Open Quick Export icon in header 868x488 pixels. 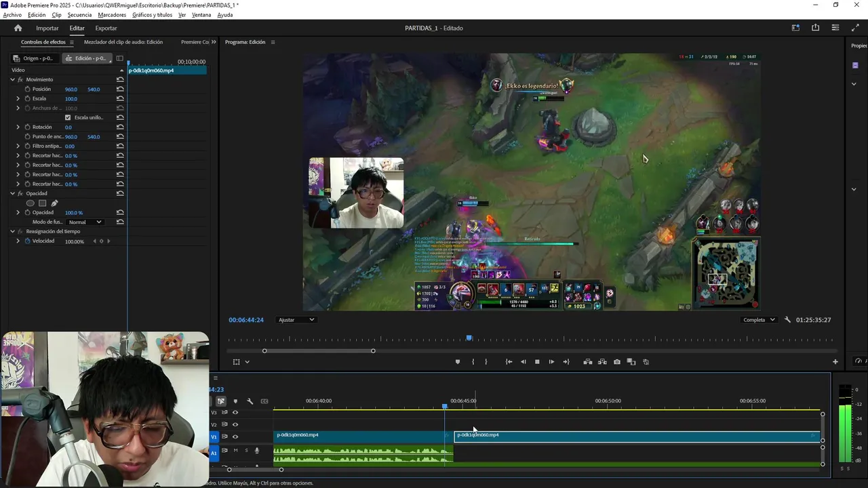(x=815, y=28)
